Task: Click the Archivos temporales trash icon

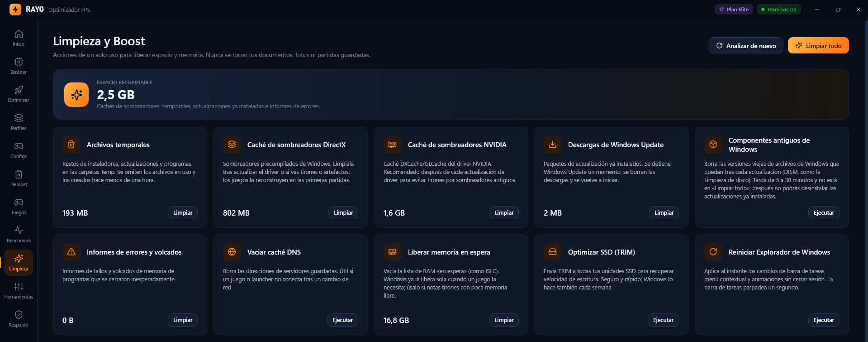Action: (71, 145)
